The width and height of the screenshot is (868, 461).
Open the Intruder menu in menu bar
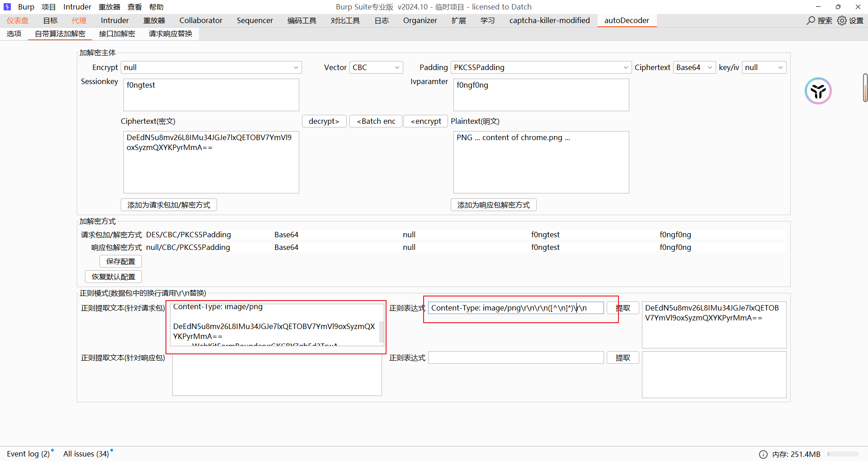click(77, 7)
